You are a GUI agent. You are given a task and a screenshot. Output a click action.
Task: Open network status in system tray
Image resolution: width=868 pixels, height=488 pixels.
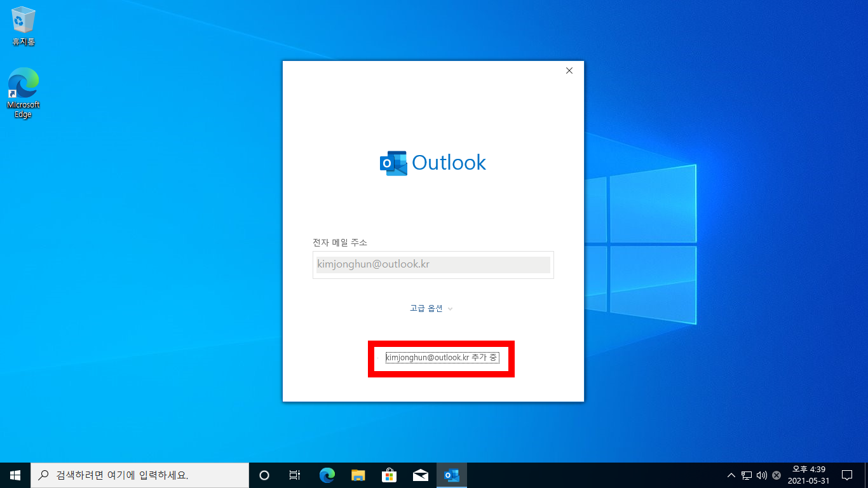coord(747,475)
